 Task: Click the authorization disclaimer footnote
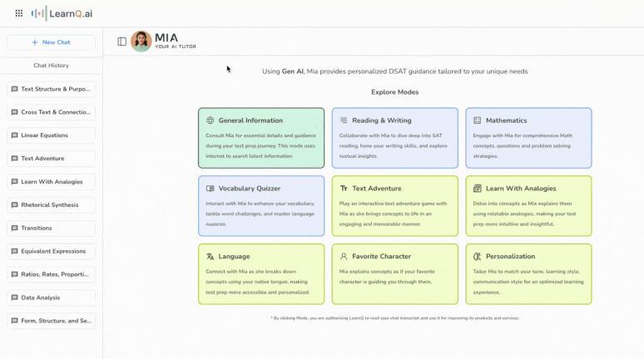(x=394, y=318)
